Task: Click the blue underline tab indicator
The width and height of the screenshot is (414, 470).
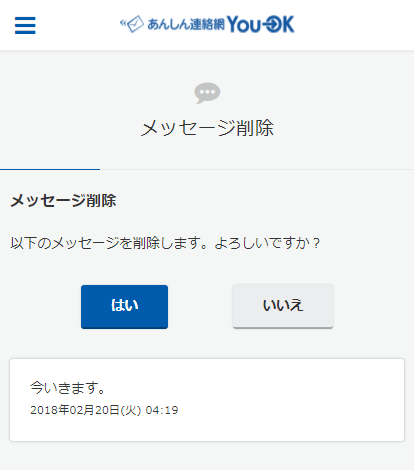Action: (50, 169)
